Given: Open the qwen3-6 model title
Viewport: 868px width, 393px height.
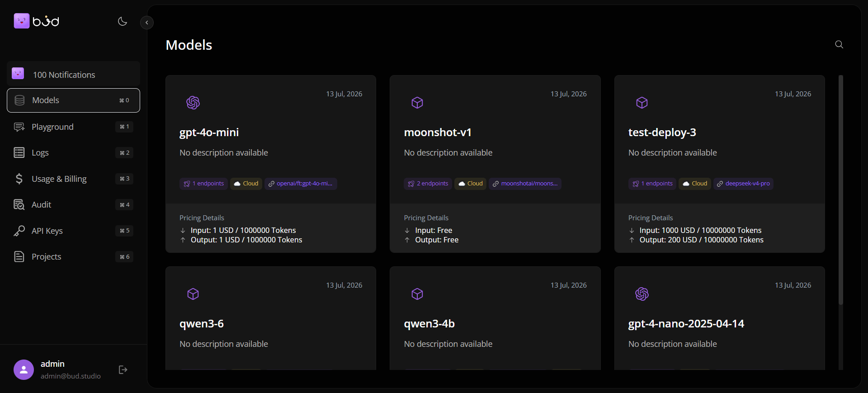Looking at the screenshot, I should coord(202,324).
